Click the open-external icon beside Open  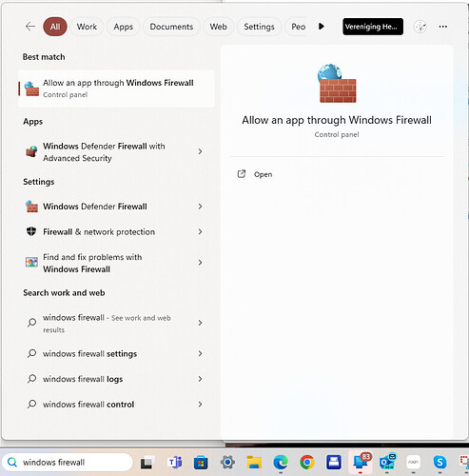point(242,174)
